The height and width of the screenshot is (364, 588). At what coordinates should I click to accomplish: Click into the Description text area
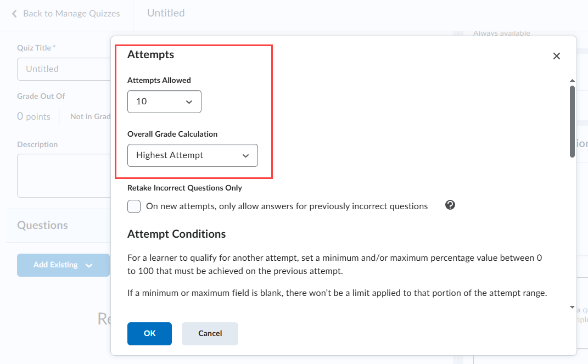(63, 175)
